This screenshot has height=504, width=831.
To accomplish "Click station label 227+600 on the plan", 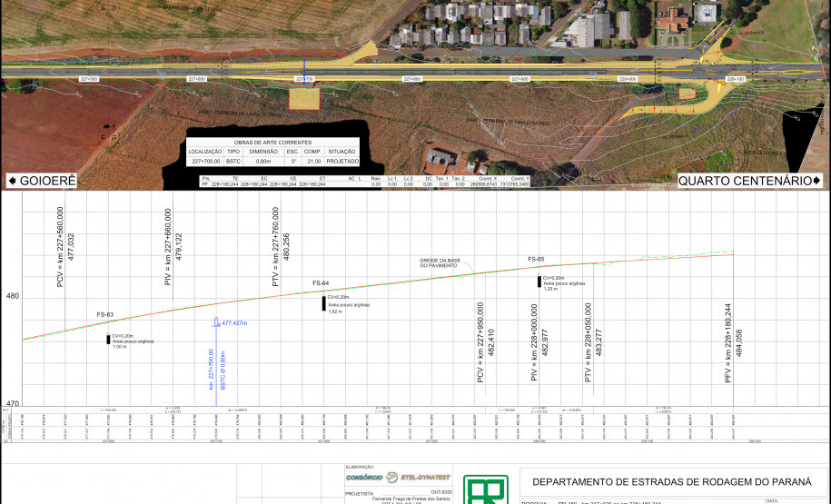I will (x=196, y=79).
